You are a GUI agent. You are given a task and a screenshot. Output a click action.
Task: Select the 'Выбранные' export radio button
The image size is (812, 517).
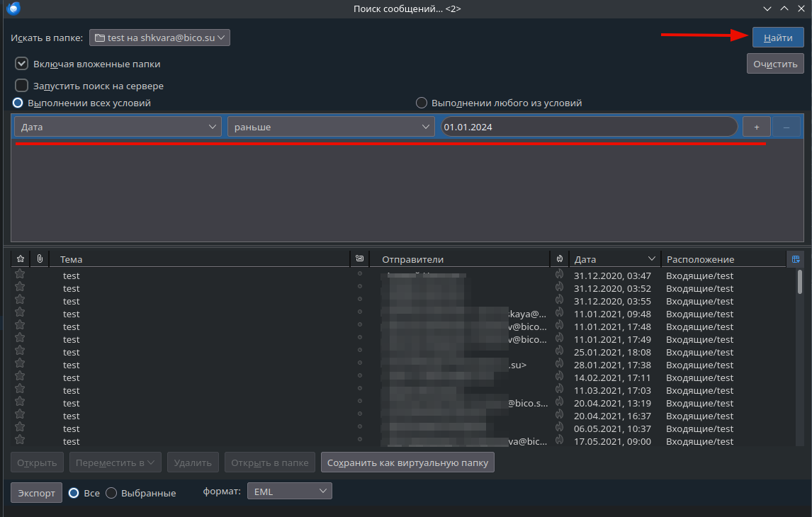[111, 493]
